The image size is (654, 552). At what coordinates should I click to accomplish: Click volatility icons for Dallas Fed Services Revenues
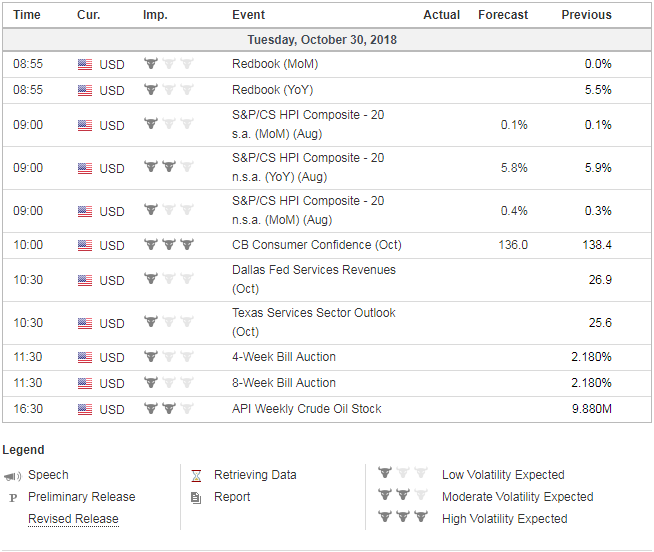169,279
